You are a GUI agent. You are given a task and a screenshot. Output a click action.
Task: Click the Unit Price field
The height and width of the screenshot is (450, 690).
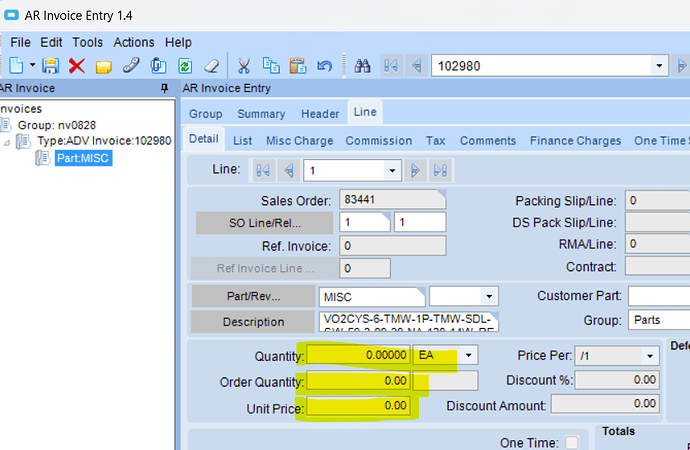[358, 405]
